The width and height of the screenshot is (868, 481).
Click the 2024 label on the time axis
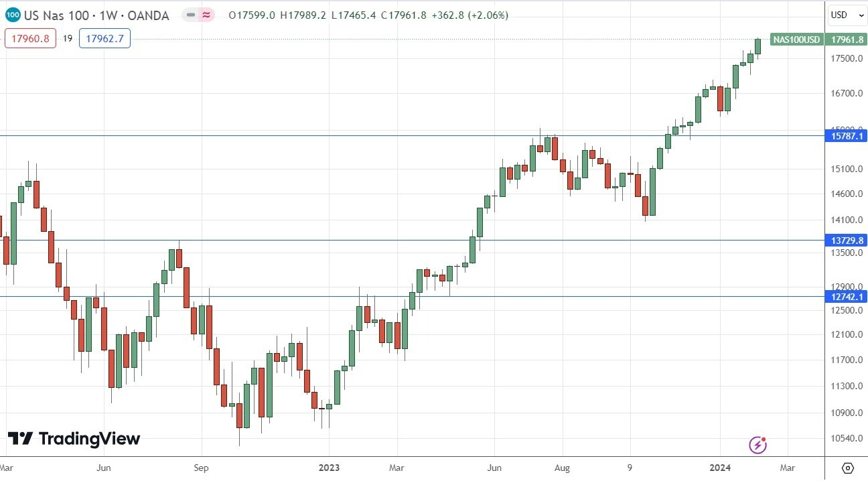click(x=720, y=468)
